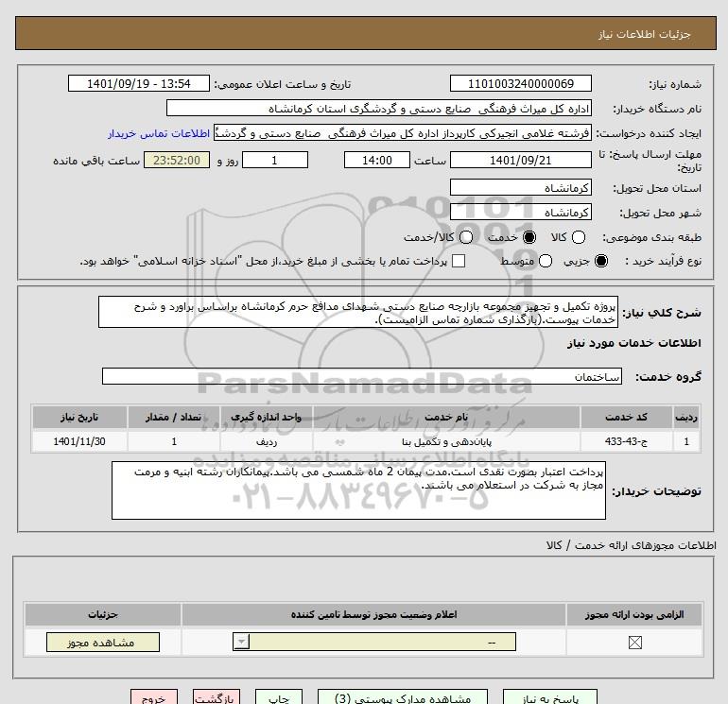Open مشاهده مدارک پیوستی (3) attachments

click(403, 697)
